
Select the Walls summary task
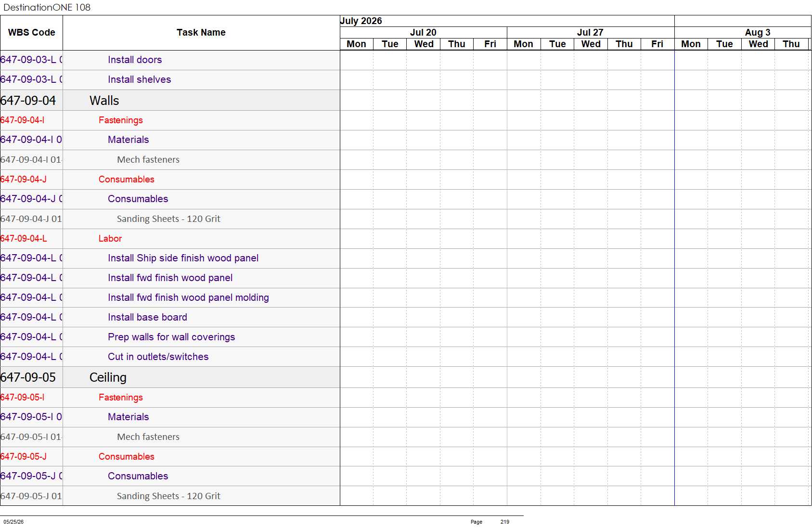104,101
